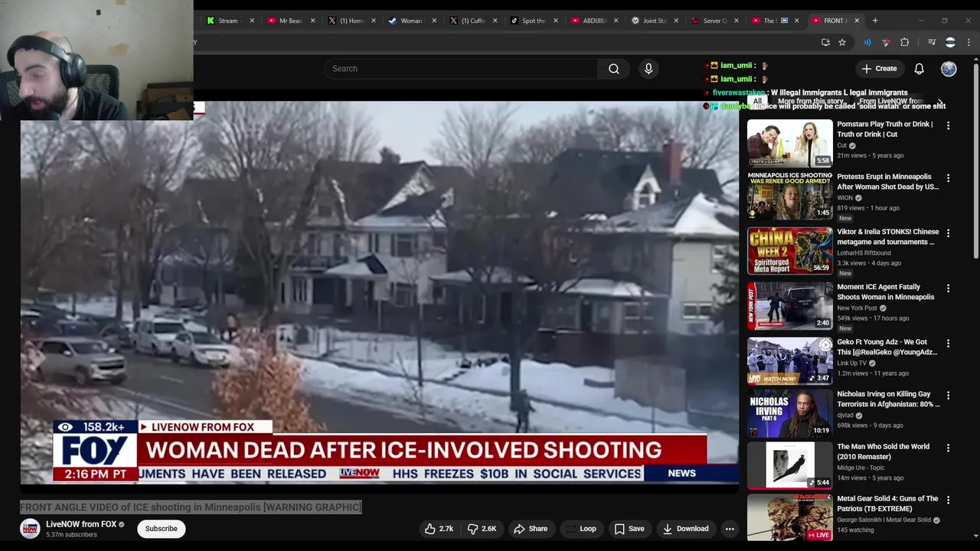Viewport: 980px width, 551px height.
Task: Save the video to a playlist
Action: coord(629,529)
